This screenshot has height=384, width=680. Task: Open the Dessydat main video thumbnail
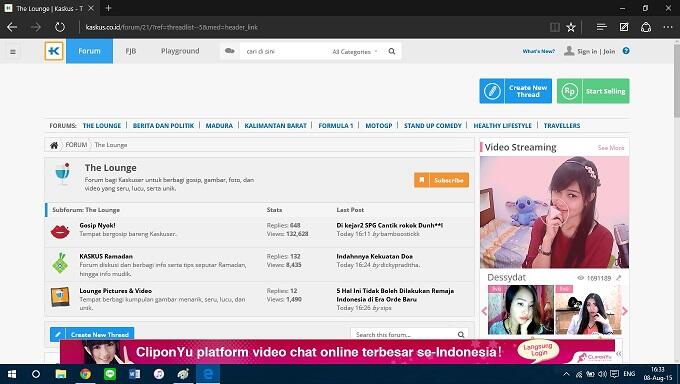554,212
